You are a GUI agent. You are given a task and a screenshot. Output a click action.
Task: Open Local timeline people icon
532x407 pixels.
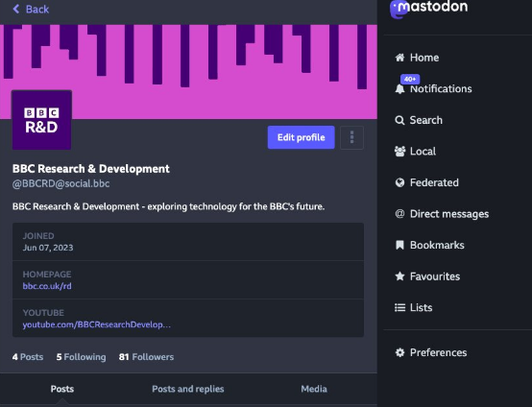point(400,152)
